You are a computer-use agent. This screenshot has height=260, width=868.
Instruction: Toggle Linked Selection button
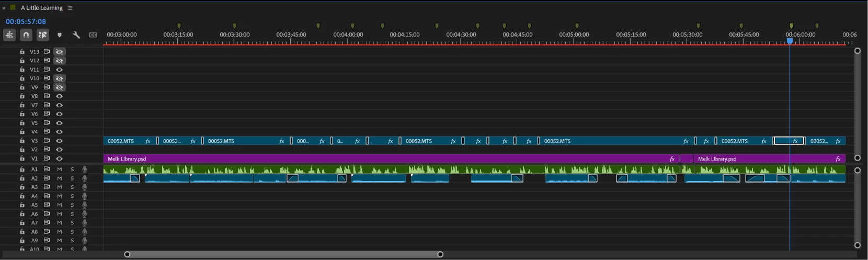pyautogui.click(x=43, y=35)
